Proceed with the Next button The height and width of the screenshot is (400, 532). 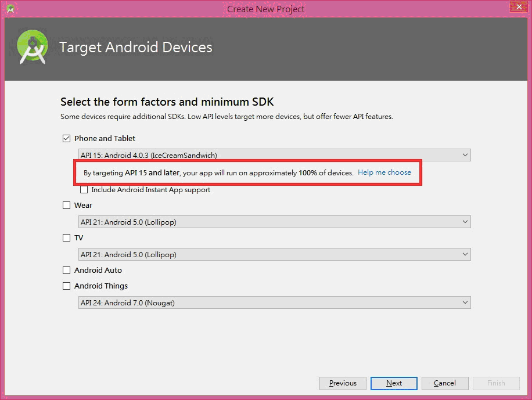394,383
